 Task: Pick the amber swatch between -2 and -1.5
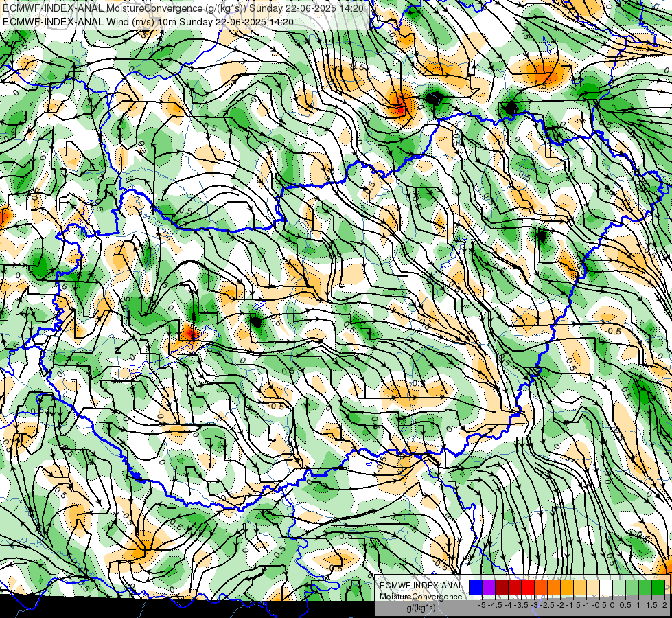pos(567,588)
